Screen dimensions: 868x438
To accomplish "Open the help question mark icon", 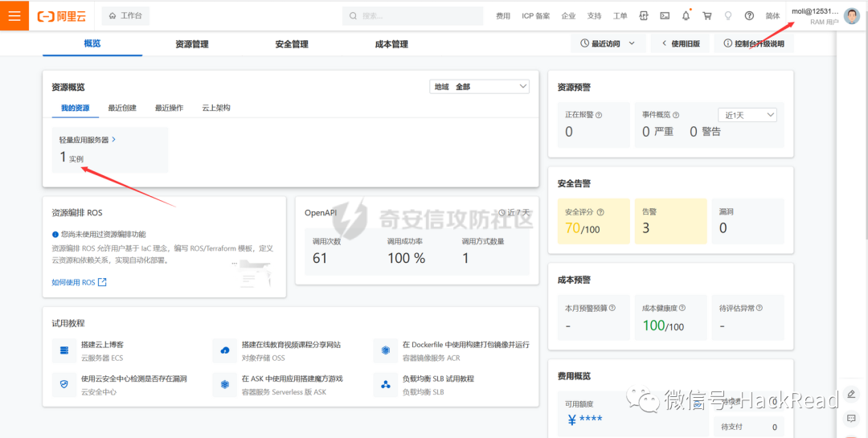I will point(749,16).
